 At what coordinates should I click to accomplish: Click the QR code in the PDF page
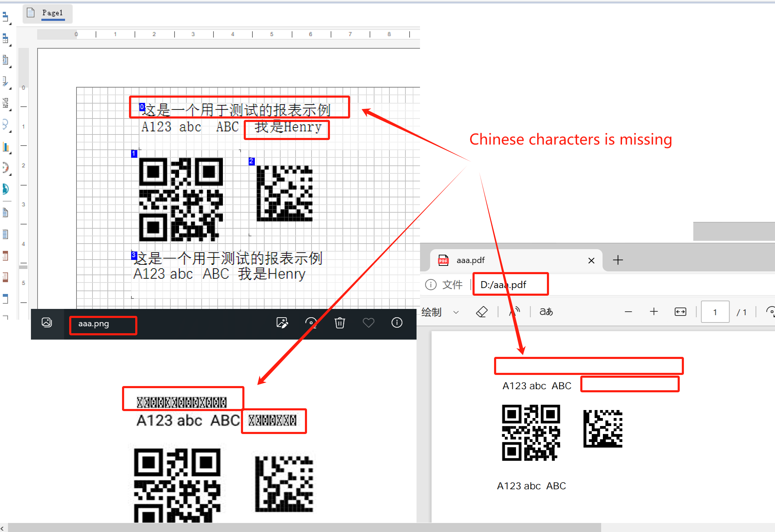tap(531, 433)
